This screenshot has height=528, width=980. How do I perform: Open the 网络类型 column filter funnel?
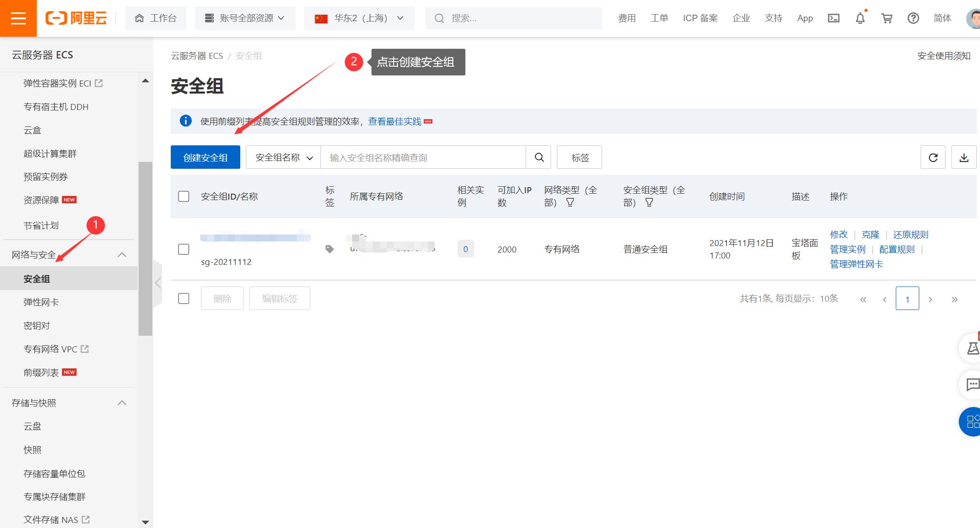point(570,201)
